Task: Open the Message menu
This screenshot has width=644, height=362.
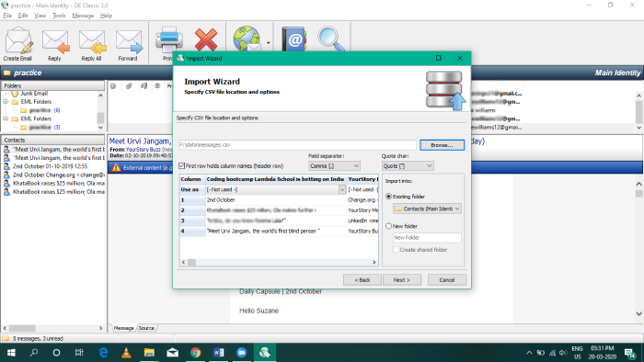Action: [x=83, y=16]
